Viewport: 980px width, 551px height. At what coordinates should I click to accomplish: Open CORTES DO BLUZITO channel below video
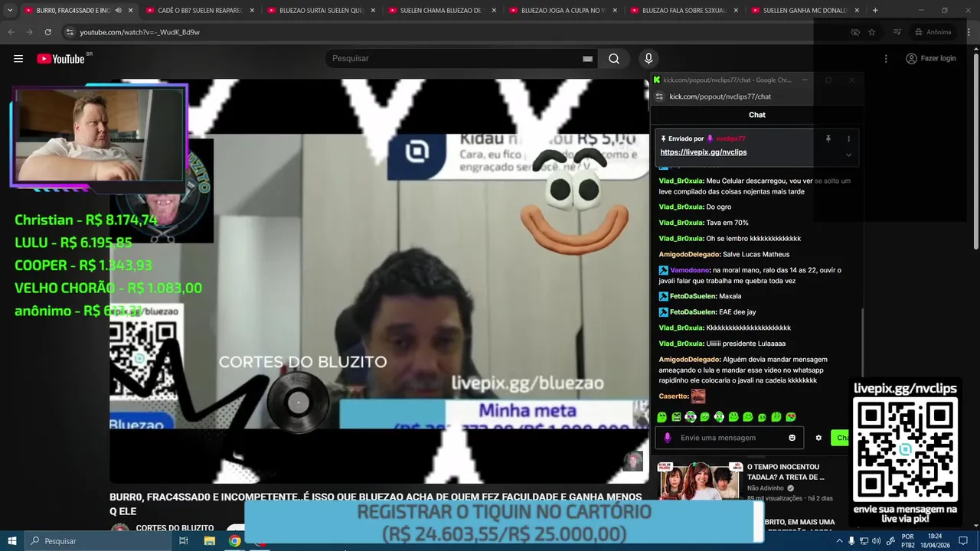pos(175,528)
